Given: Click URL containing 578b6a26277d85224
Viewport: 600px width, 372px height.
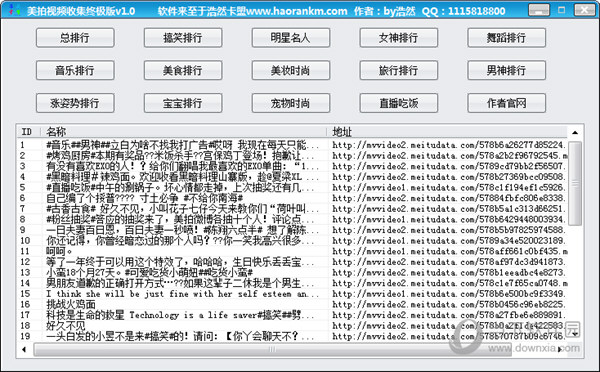Looking at the screenshot, I should pos(448,145).
